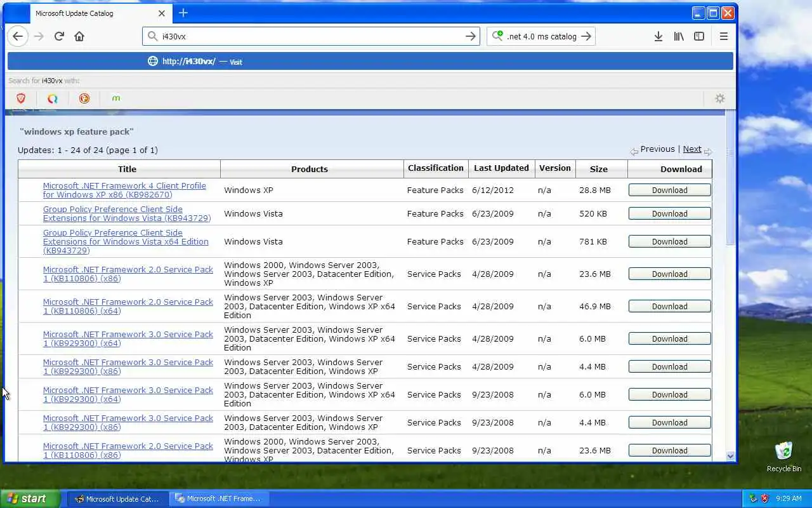Click the Next page link
This screenshot has width=812, height=508.
(692, 149)
